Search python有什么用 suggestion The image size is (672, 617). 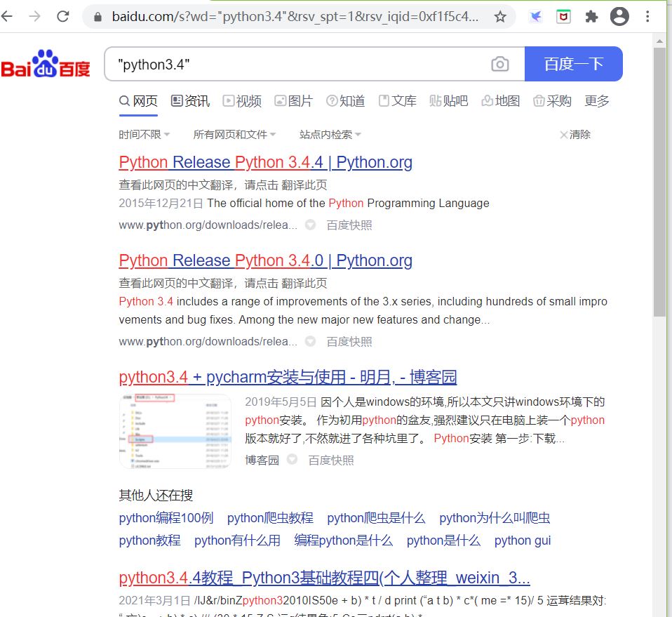(237, 540)
